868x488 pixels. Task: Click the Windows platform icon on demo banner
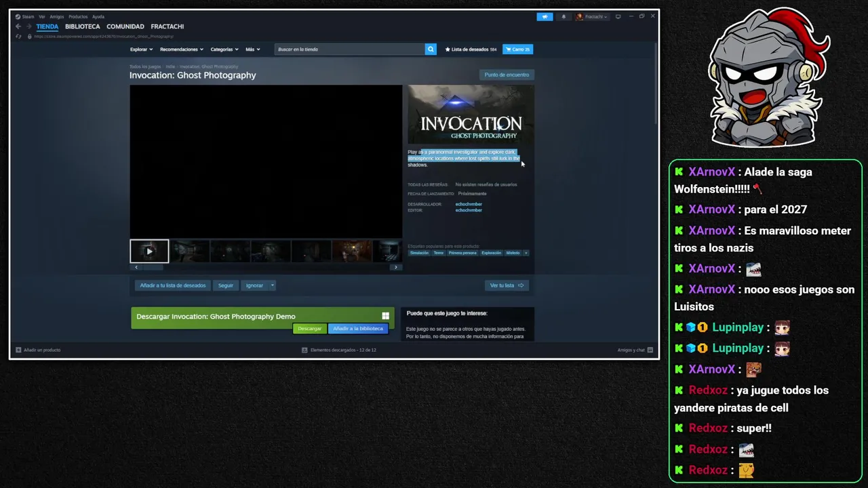coord(385,316)
